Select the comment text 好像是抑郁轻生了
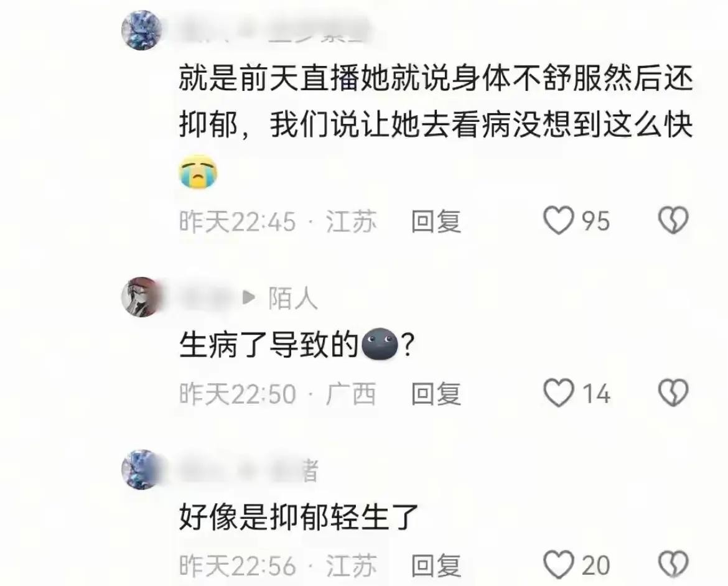This screenshot has height=586, width=728. 299,518
